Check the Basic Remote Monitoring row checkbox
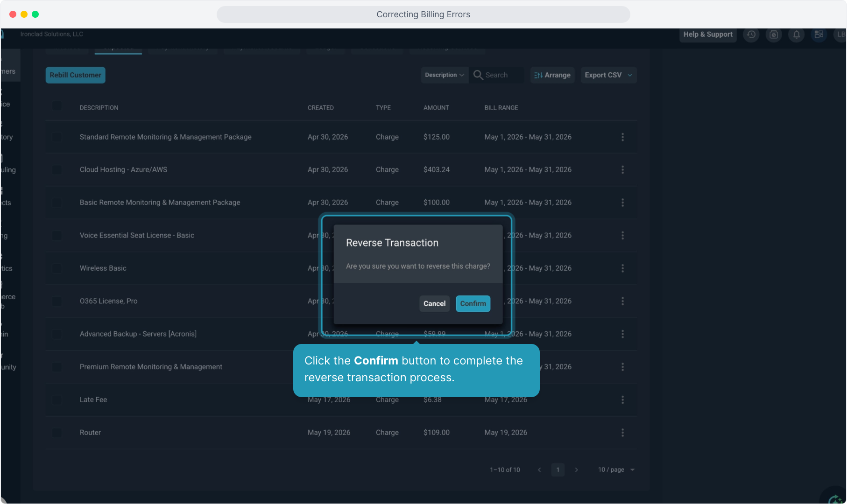This screenshot has width=847, height=504. 57,203
